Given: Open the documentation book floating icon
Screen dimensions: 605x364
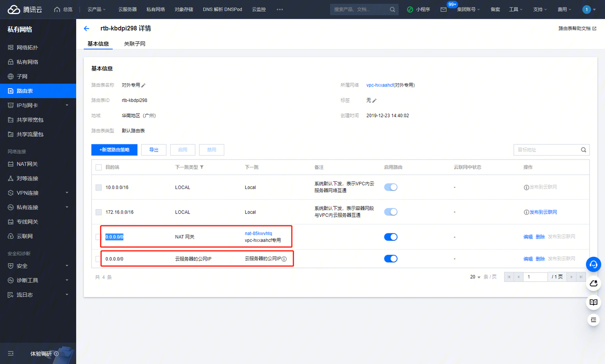Looking at the screenshot, I should (x=593, y=302).
